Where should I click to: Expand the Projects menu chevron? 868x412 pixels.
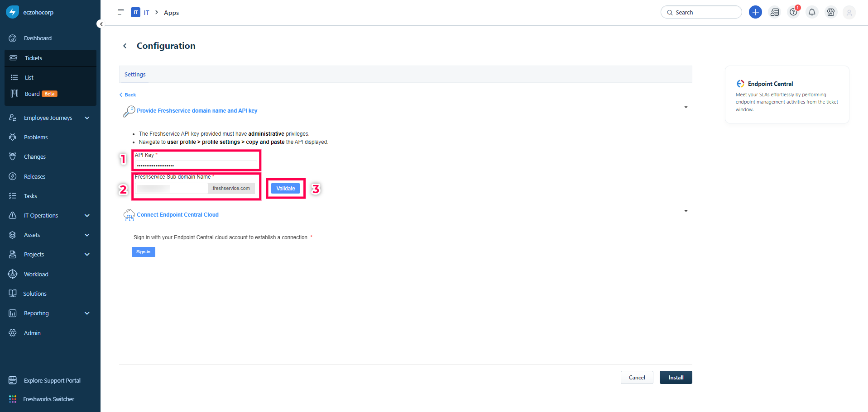click(87, 255)
